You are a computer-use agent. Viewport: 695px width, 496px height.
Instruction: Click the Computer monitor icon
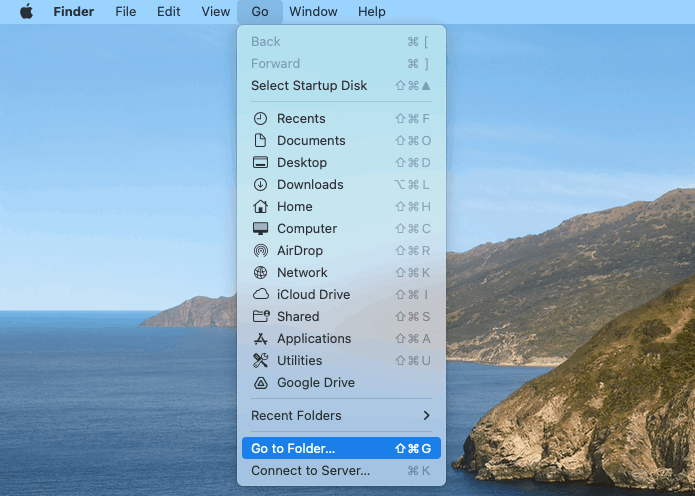coord(260,229)
